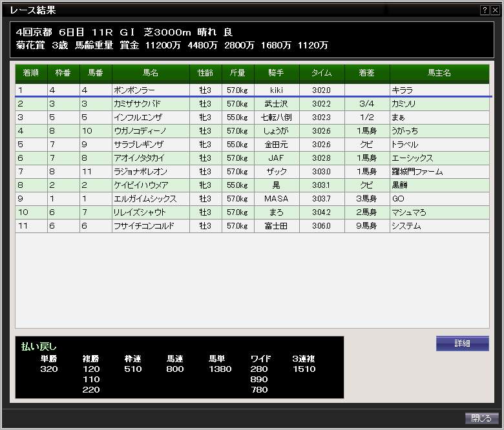This screenshot has width=504, height=430.
Task: Click horse name インフルエンザ
Action: (138, 118)
